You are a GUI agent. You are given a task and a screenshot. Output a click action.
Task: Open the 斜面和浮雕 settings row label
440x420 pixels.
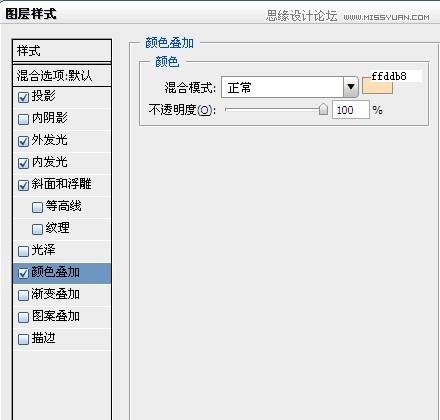click(x=62, y=184)
